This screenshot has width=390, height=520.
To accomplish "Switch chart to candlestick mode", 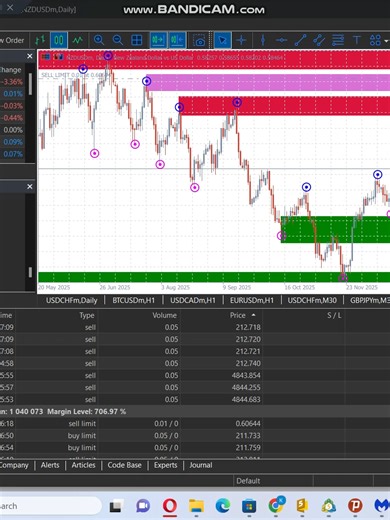I will pyautogui.click(x=59, y=40).
